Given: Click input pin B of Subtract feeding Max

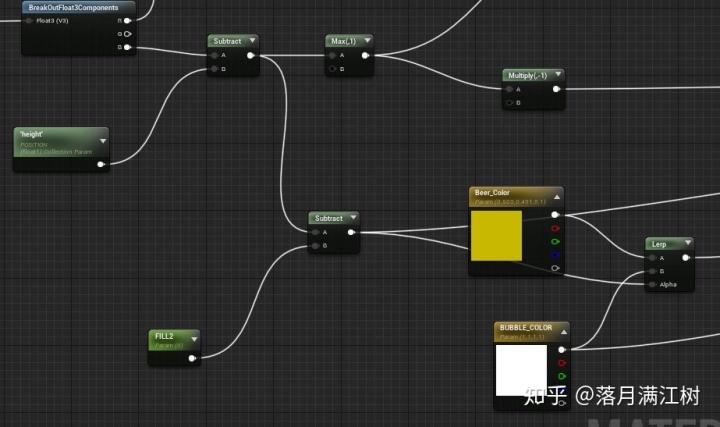Looking at the screenshot, I should coord(214,69).
